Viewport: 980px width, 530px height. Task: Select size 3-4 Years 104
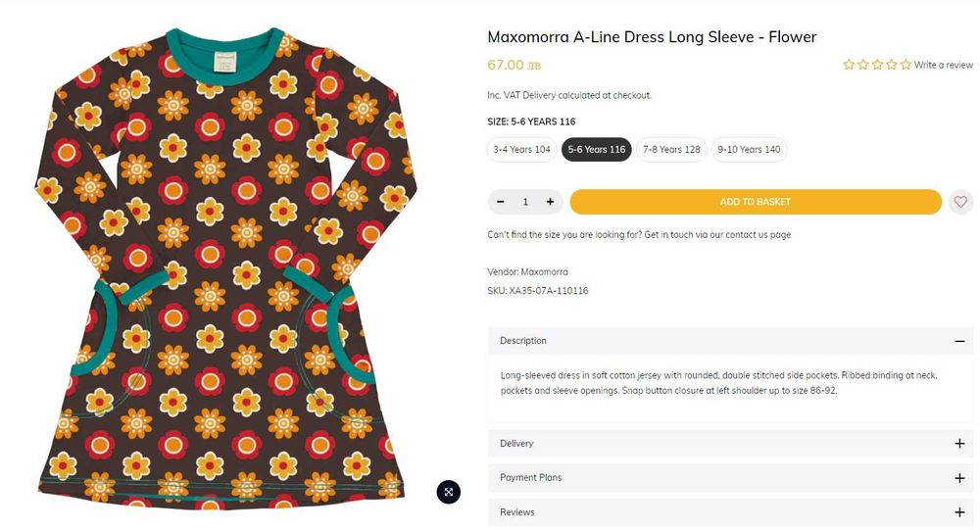(x=521, y=150)
